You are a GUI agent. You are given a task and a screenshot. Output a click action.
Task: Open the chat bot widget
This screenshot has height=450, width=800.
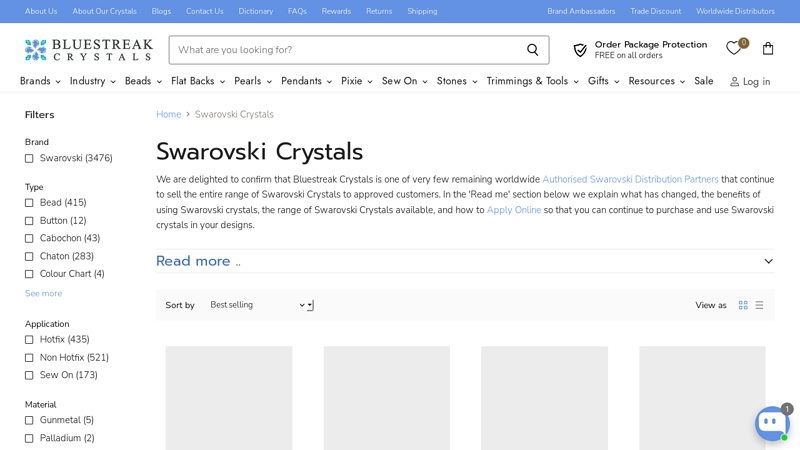[772, 423]
